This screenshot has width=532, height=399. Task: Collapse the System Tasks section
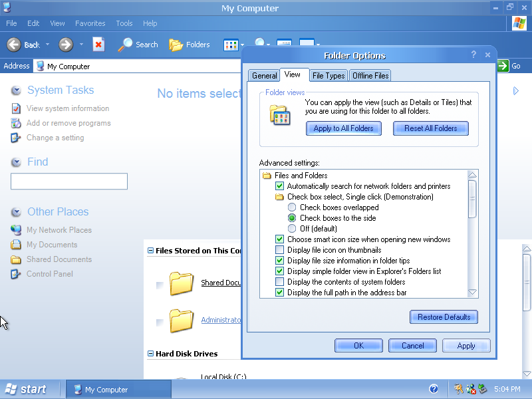(16, 90)
